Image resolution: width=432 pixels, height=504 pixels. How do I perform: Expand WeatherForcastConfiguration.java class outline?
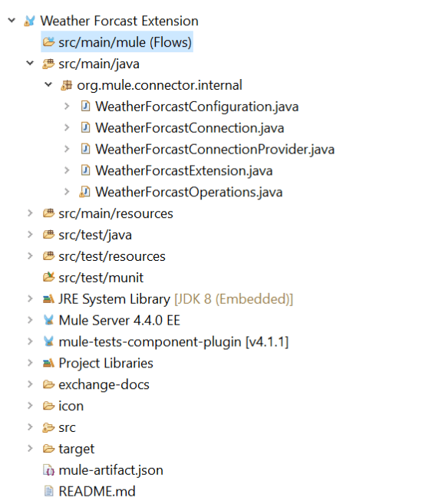(x=67, y=107)
